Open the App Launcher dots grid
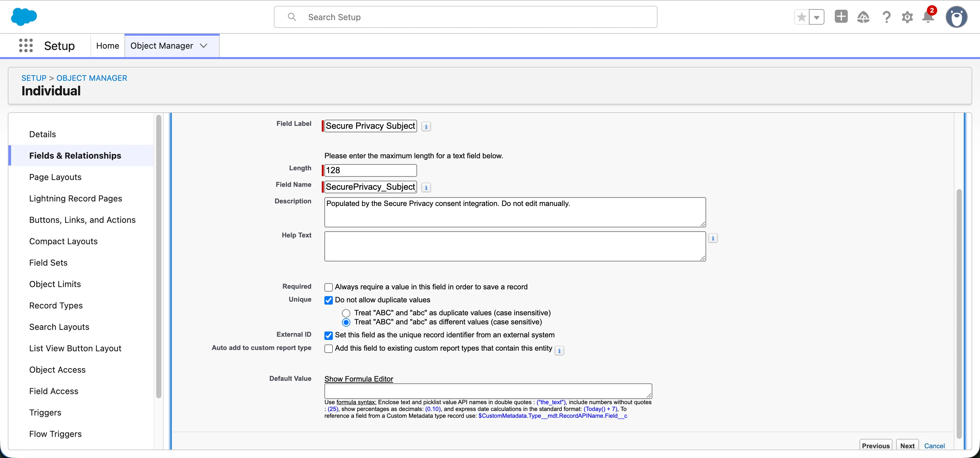980x458 pixels. [26, 45]
